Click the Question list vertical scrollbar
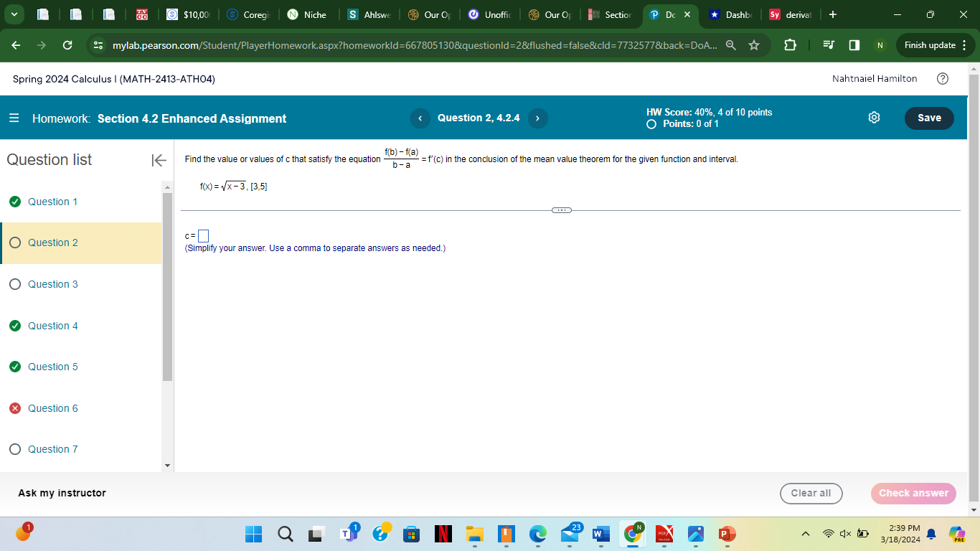Screen dimensions: 980x551 tap(168, 287)
